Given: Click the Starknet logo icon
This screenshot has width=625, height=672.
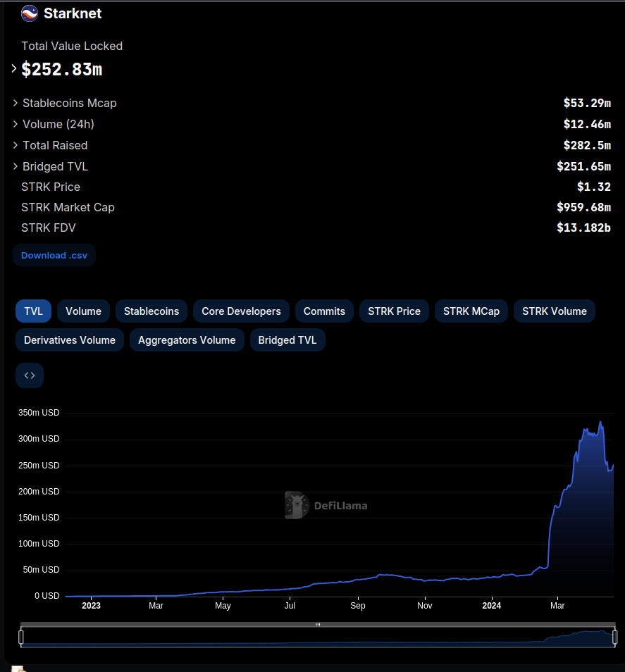Looking at the screenshot, I should (x=30, y=13).
